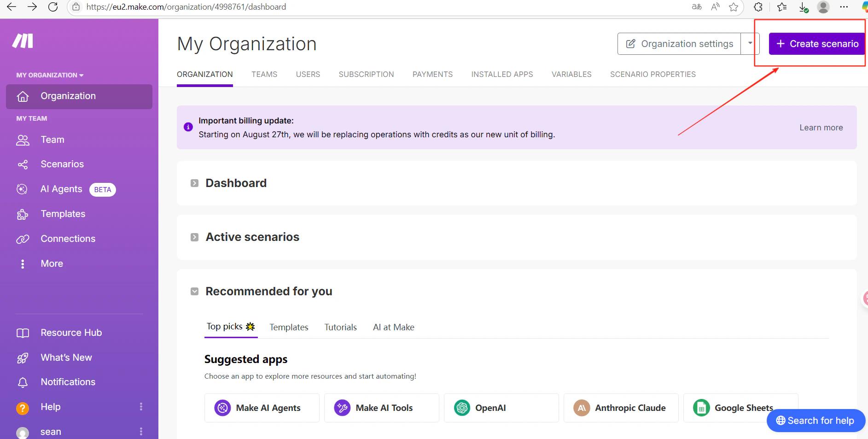The height and width of the screenshot is (439, 868).
Task: Add page to favorites star icon
Action: pos(734,7)
